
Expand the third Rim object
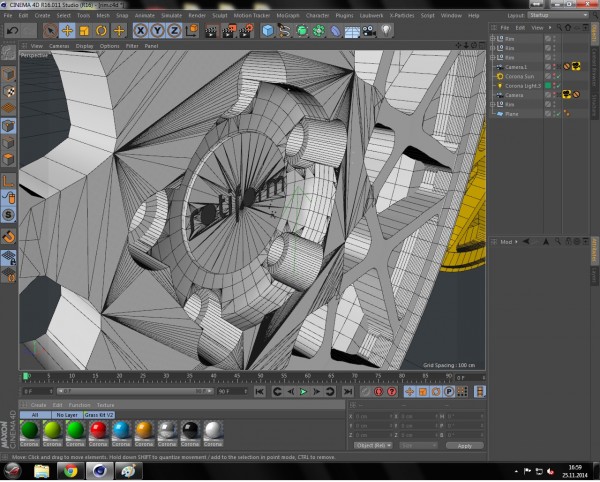pos(492,57)
